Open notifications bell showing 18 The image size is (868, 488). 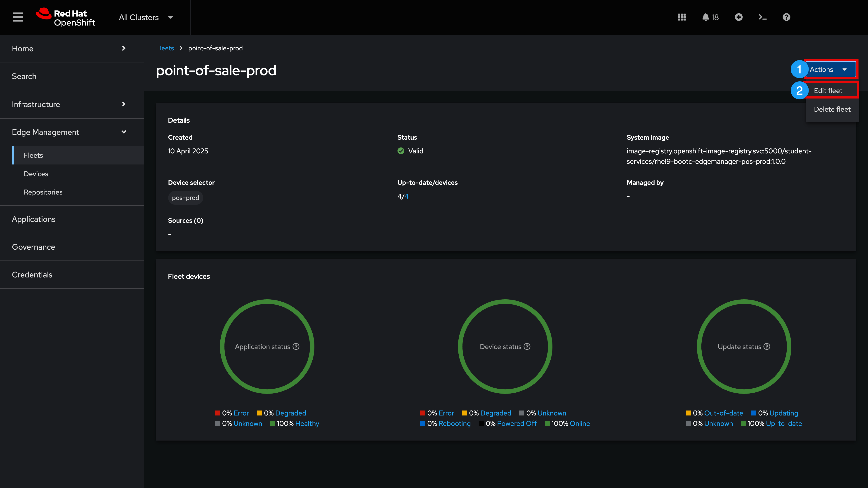coord(710,17)
